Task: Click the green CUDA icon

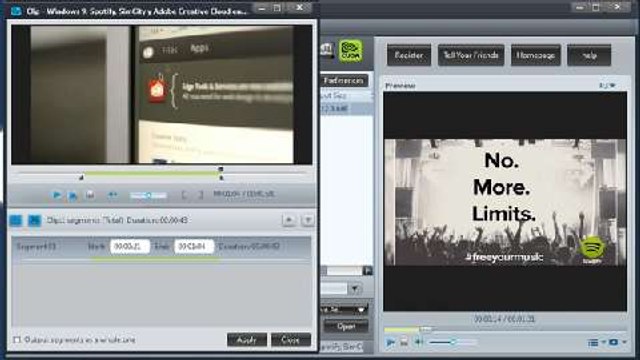Action: (350, 51)
